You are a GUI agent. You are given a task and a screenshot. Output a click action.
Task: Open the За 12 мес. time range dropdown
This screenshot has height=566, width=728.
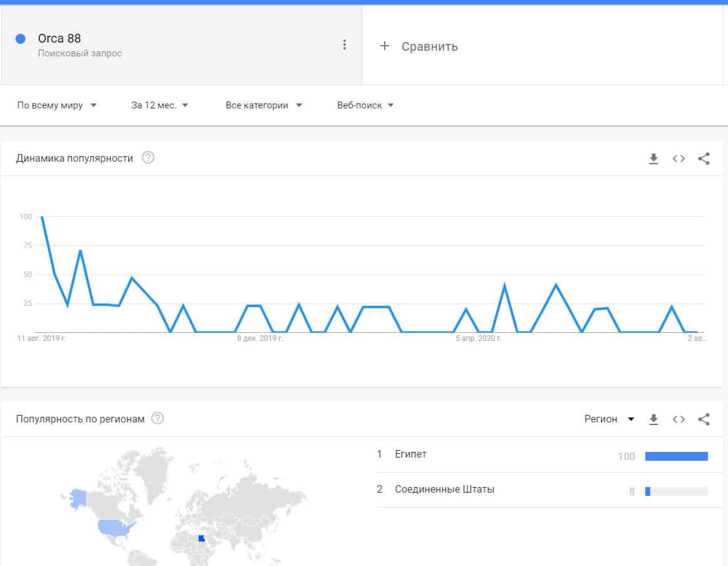click(x=160, y=105)
